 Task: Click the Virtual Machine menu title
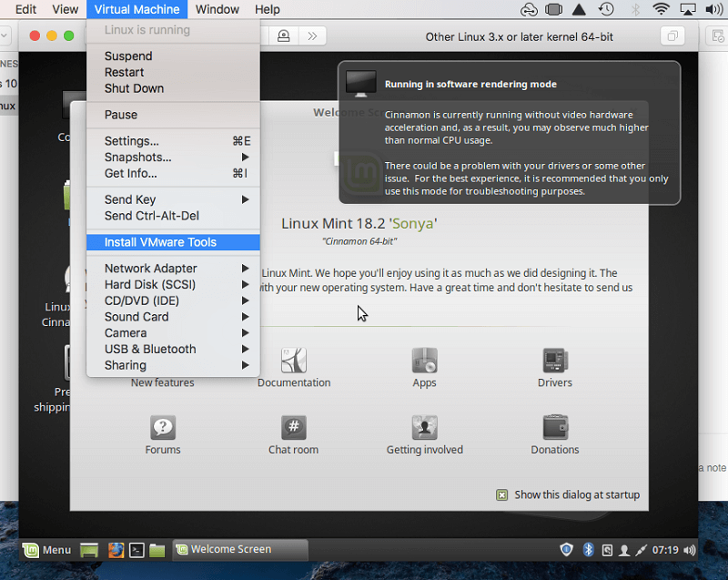point(136,9)
